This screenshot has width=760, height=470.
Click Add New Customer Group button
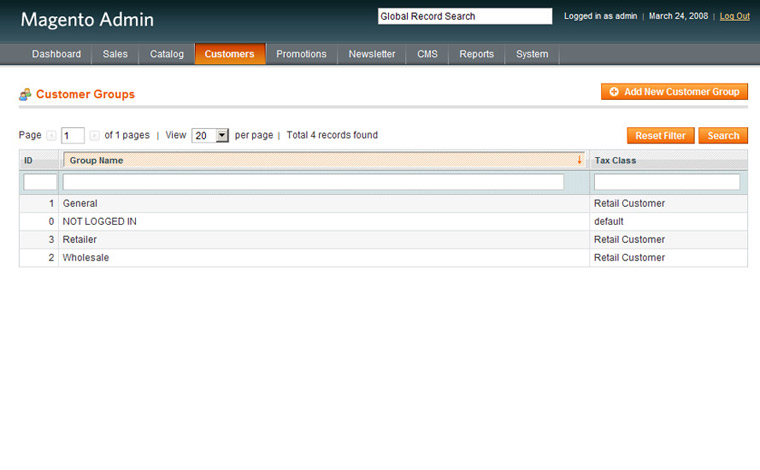click(674, 92)
